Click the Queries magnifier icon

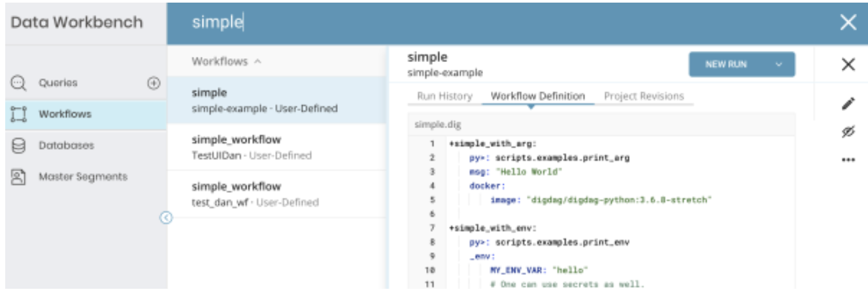(x=18, y=83)
